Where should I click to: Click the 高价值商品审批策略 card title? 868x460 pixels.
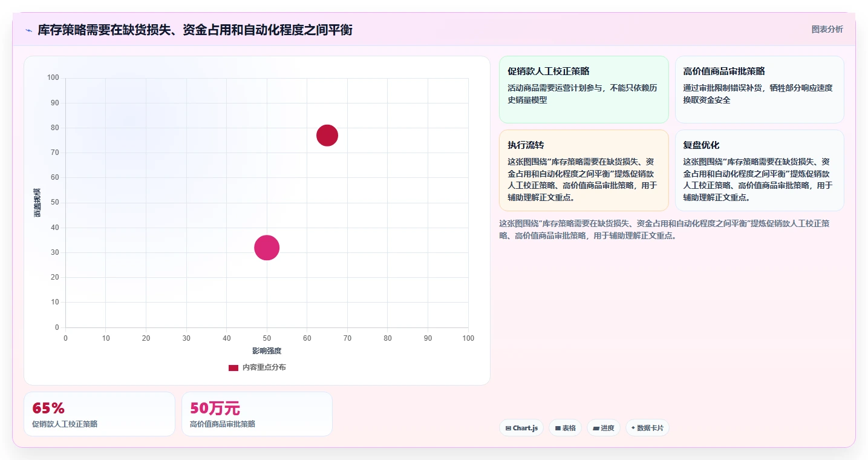tap(724, 71)
